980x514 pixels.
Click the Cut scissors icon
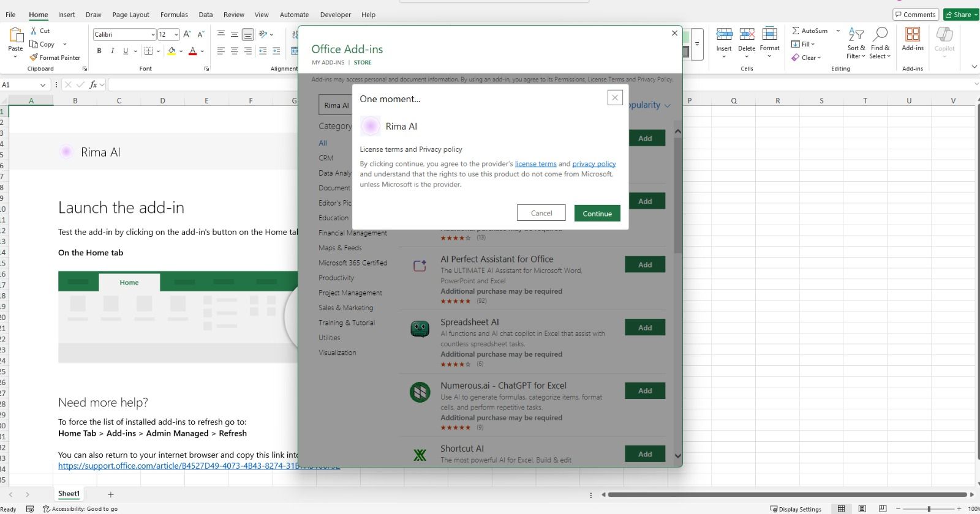coord(34,31)
